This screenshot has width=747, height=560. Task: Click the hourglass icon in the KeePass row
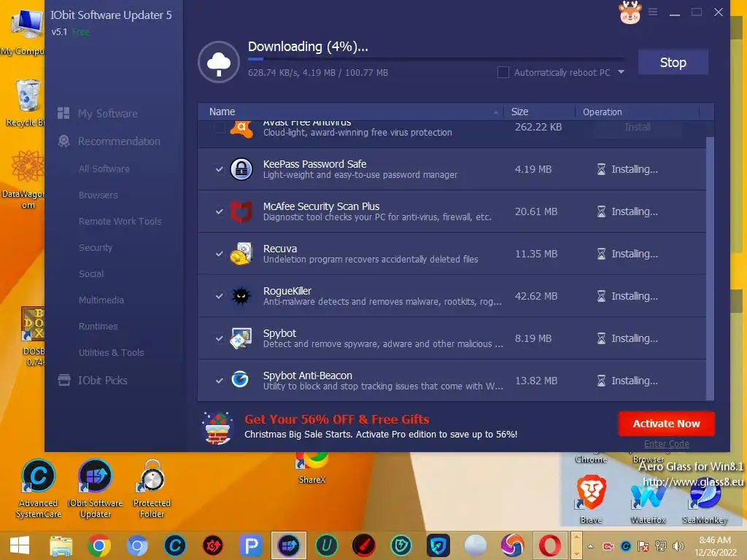tap(601, 169)
